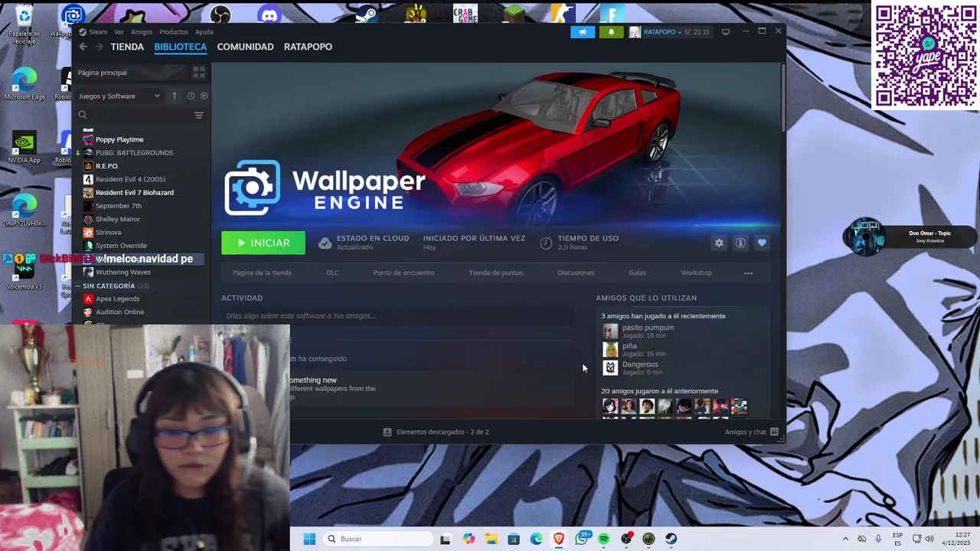
Task: Open advanced filter options icon
Action: (x=199, y=115)
